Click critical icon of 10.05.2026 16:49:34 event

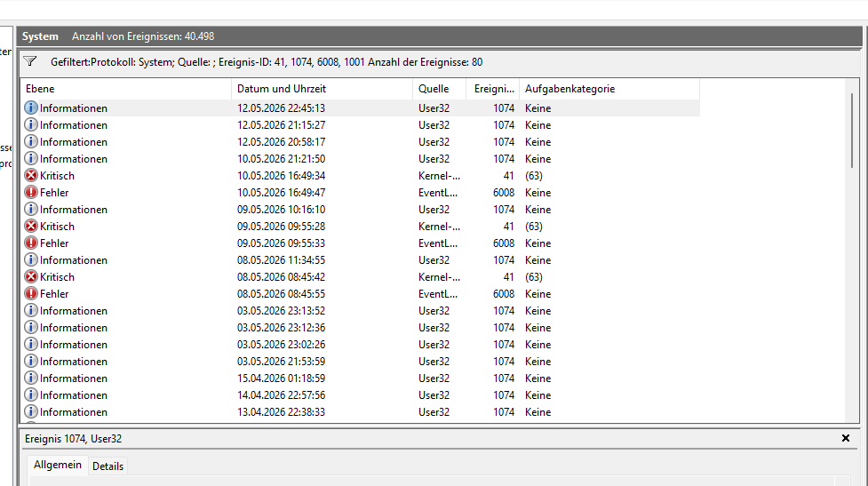click(31, 175)
